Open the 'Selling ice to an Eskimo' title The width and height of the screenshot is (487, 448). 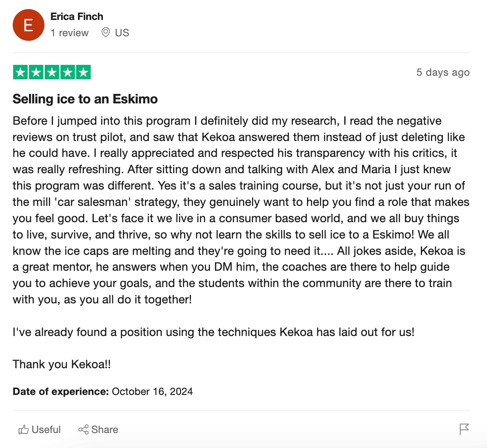(85, 99)
